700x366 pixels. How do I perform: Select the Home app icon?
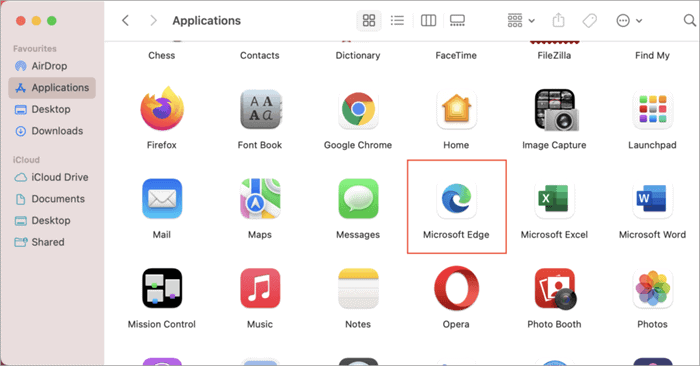click(456, 109)
